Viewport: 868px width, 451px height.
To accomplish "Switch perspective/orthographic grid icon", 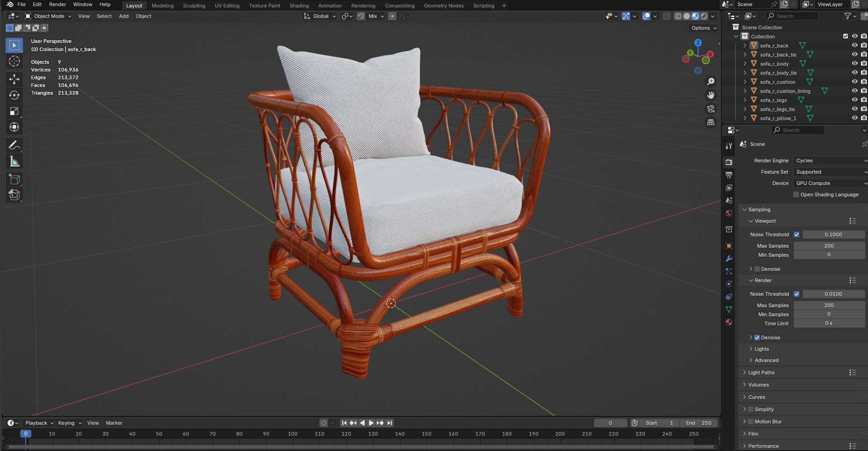I will [711, 122].
